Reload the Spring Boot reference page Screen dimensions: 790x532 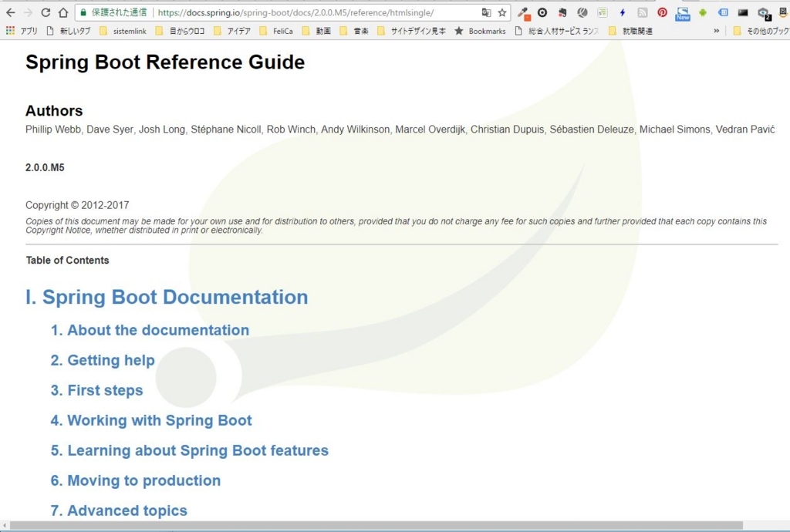46,12
